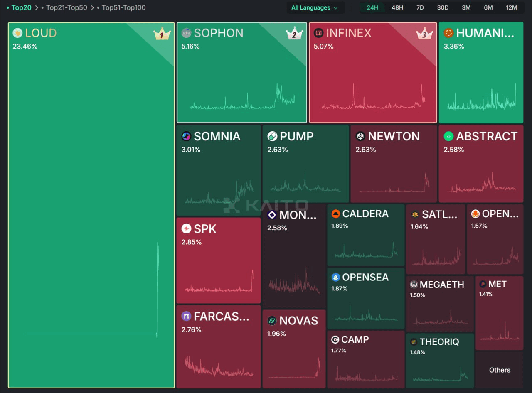The image size is (532, 393).
Task: Click the SATL... token logo icon
Action: (x=415, y=215)
